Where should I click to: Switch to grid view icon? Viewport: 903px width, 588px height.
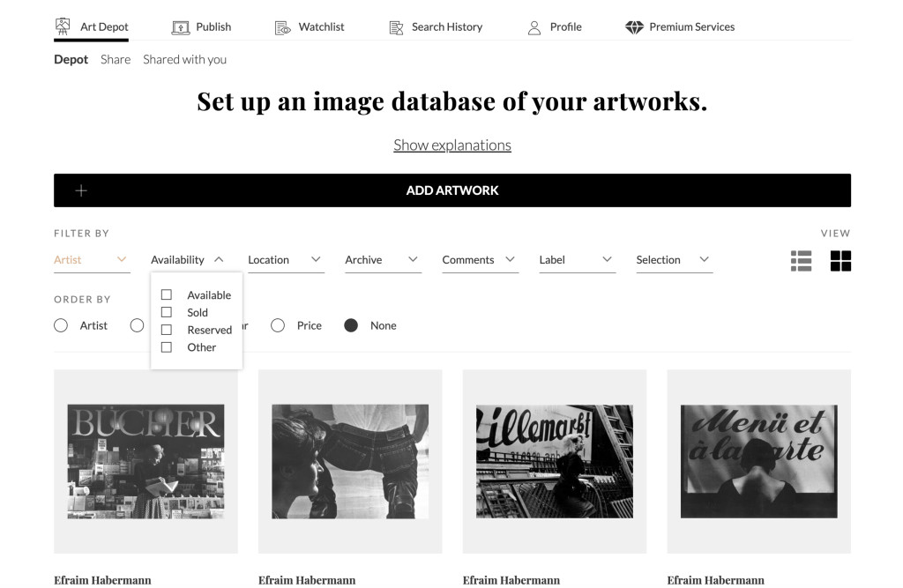click(x=840, y=261)
